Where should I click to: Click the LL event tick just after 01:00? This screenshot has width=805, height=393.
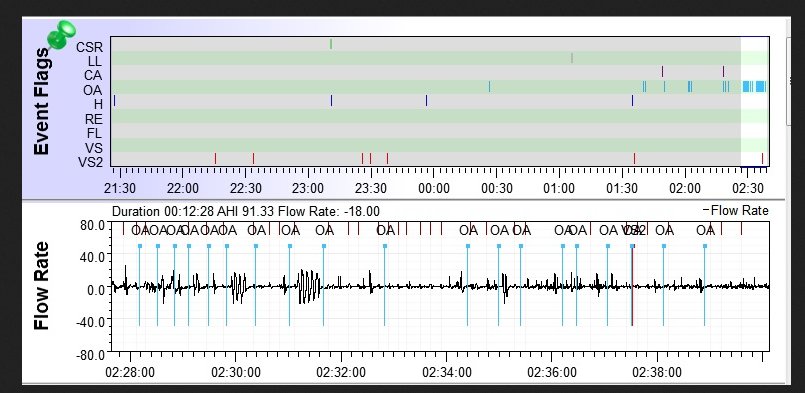coord(572,58)
